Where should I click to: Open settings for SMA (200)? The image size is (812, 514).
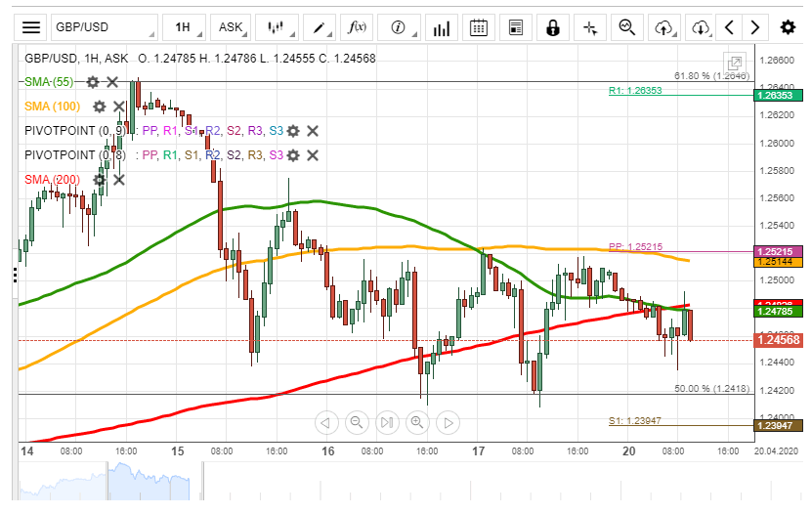pyautogui.click(x=100, y=180)
